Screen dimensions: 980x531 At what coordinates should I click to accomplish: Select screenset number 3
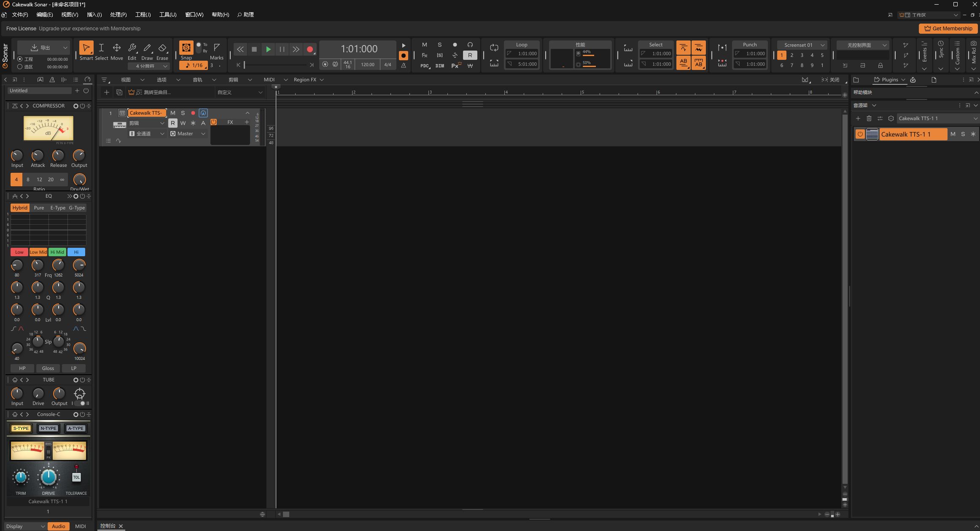coord(802,55)
